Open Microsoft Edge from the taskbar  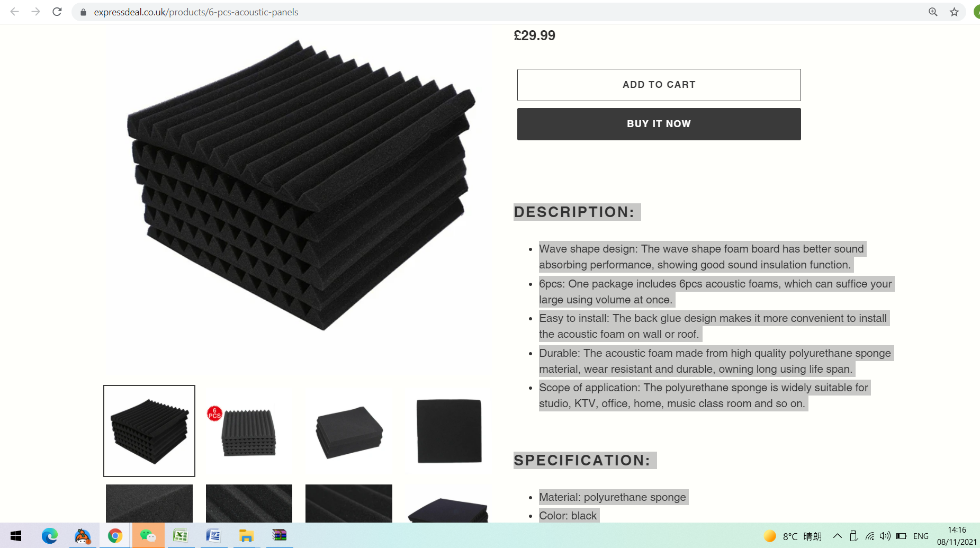click(x=49, y=536)
